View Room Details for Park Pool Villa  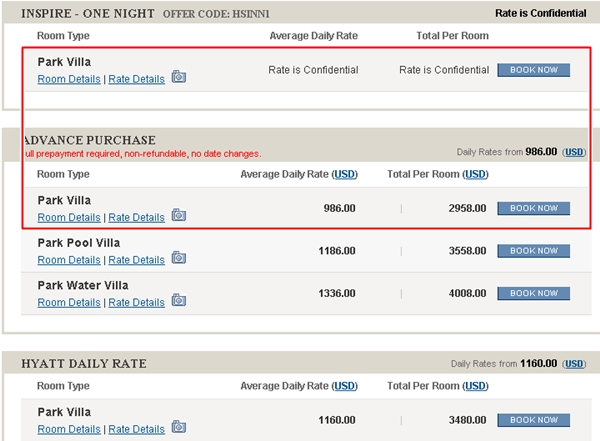[69, 260]
